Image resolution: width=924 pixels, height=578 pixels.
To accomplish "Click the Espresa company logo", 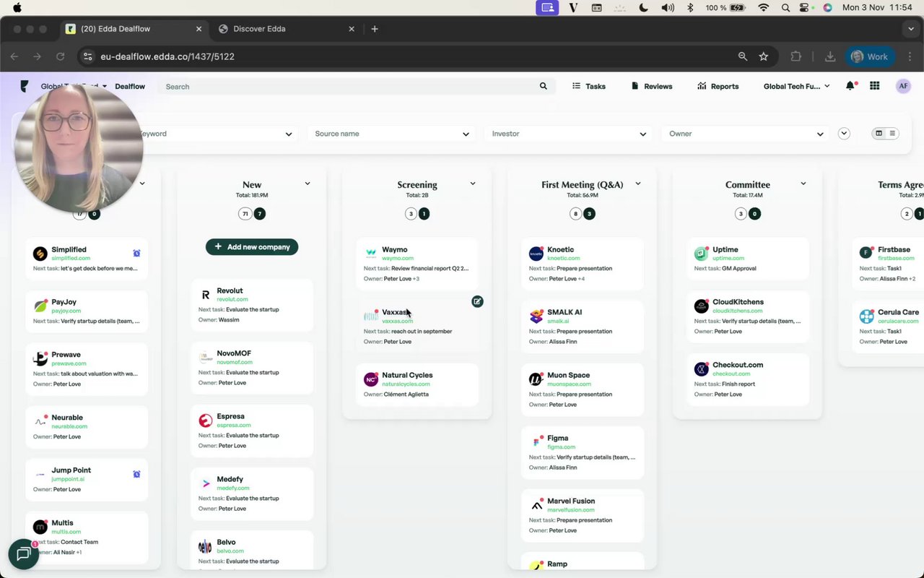I will pos(206,420).
